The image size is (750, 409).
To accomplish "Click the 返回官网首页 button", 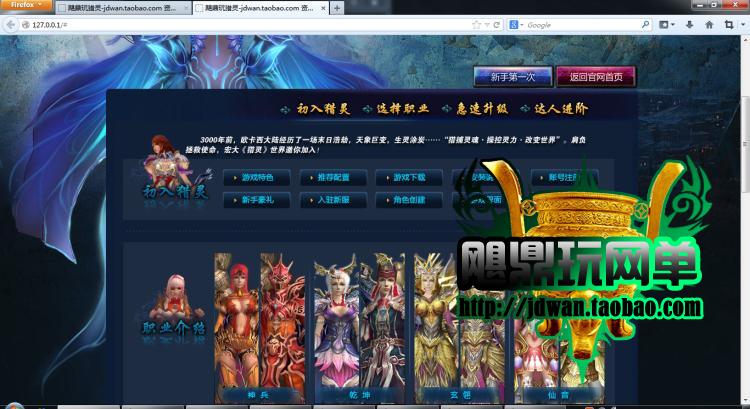I will click(x=595, y=77).
